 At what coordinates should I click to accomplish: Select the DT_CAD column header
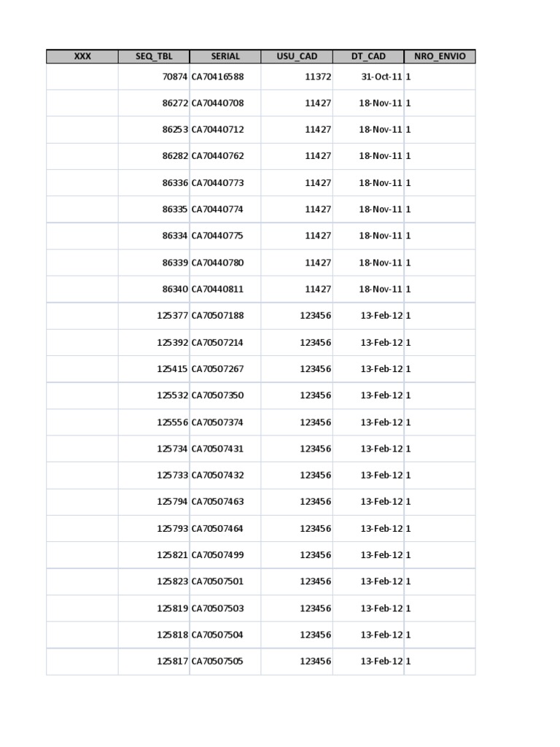(368, 56)
